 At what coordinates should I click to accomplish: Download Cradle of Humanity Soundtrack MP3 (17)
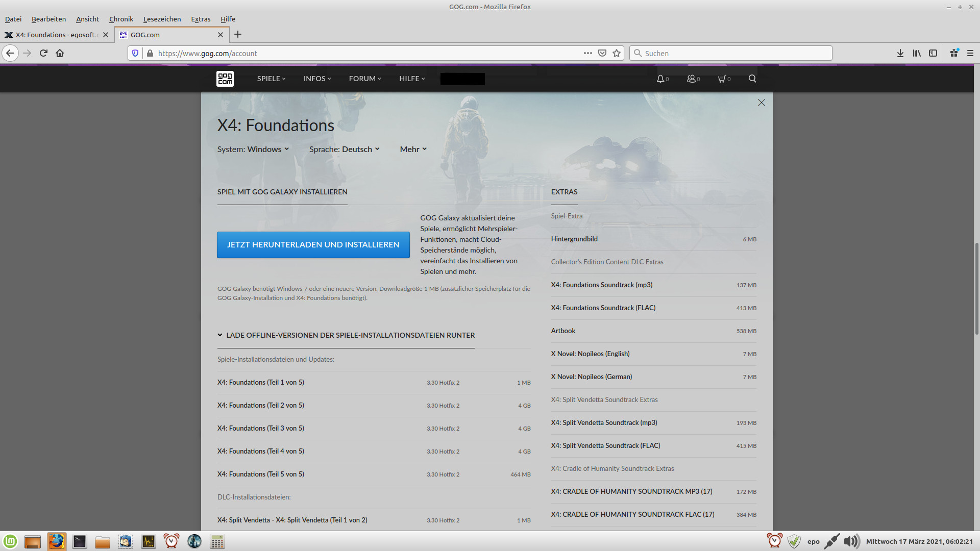(654, 492)
